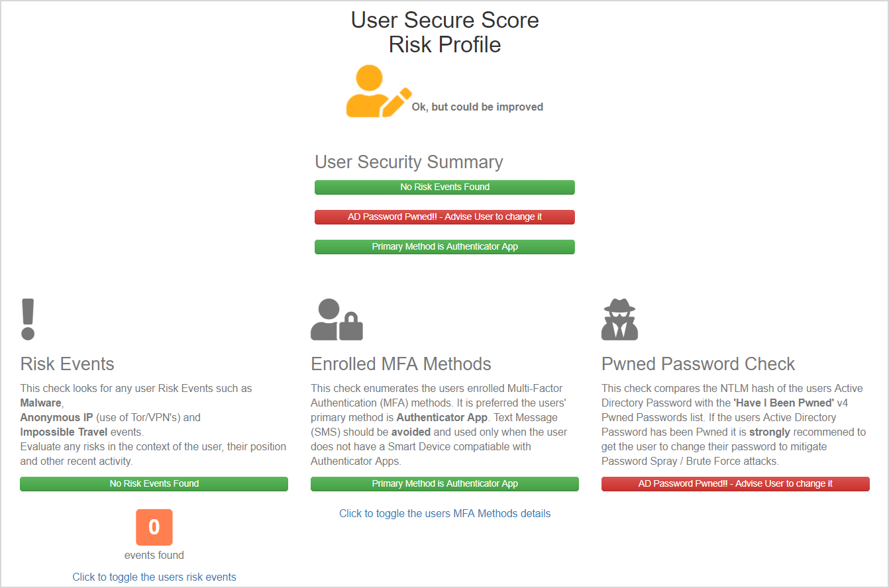Toggle the 'No Risk Events Found' status bar
The image size is (889, 588).
154,484
